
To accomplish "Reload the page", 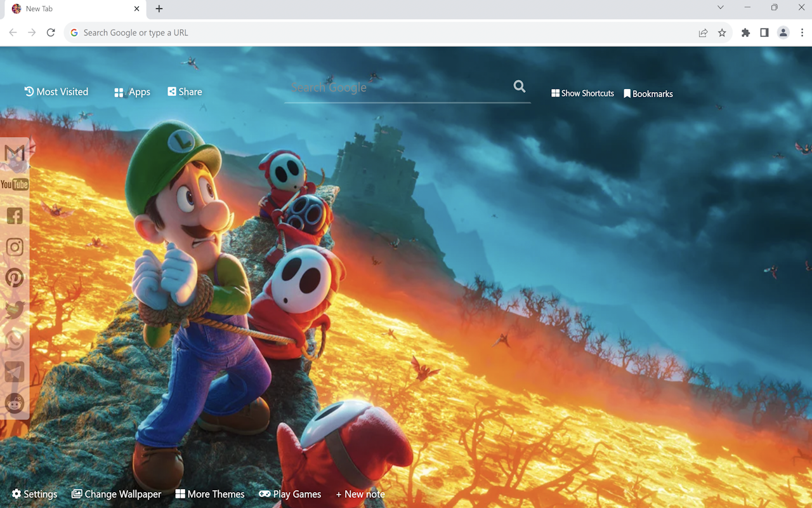I will click(x=51, y=32).
